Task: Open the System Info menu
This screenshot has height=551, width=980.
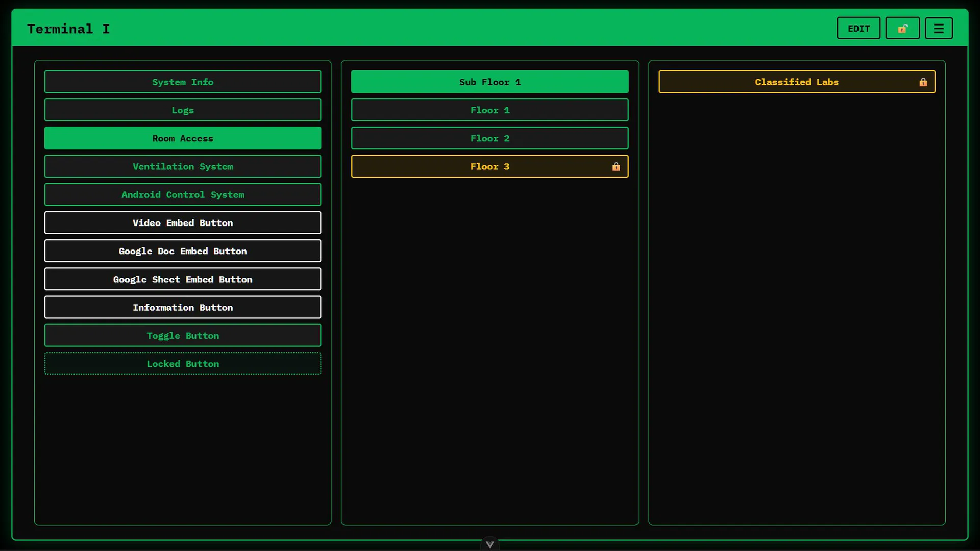Action: coord(183,82)
